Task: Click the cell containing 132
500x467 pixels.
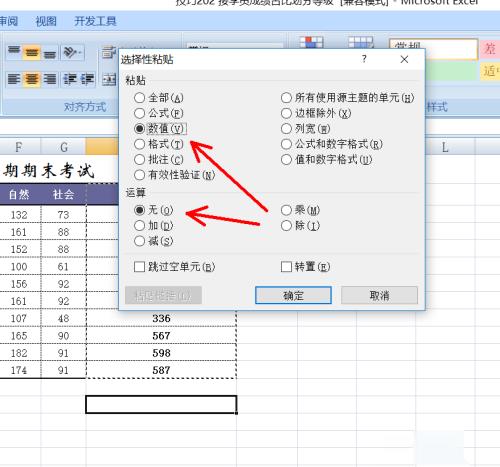Action: [19, 215]
